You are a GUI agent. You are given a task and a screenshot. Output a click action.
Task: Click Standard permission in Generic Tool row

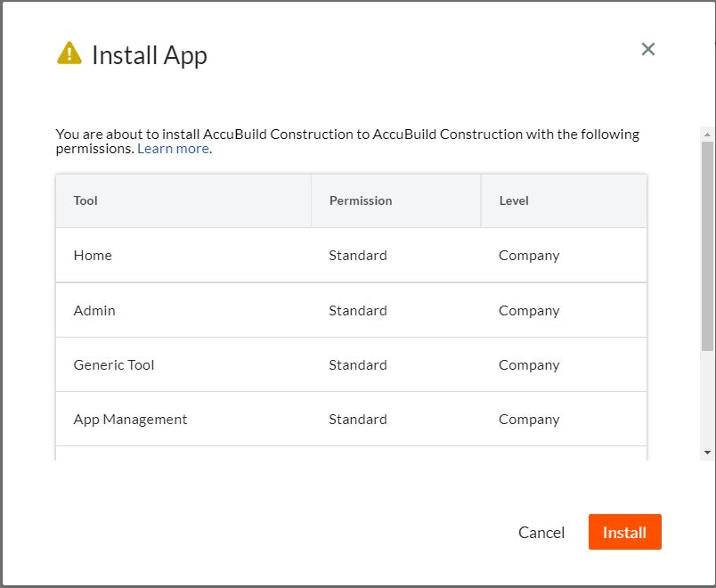pyautogui.click(x=358, y=364)
